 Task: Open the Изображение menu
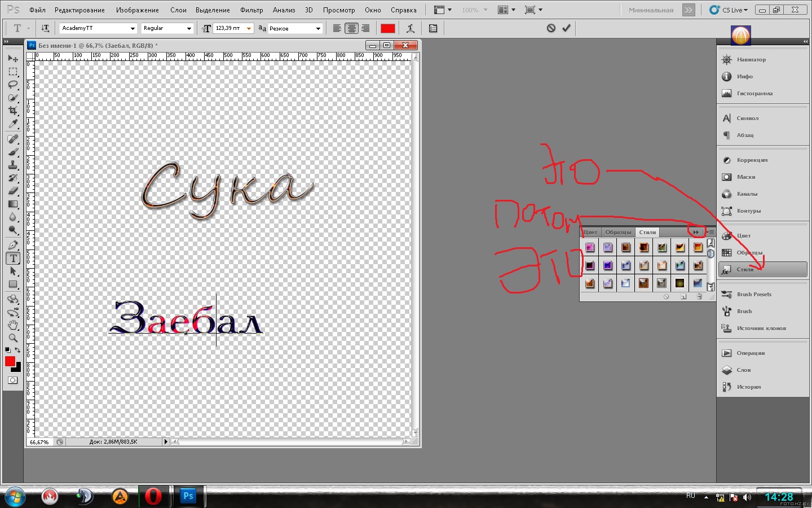point(137,10)
